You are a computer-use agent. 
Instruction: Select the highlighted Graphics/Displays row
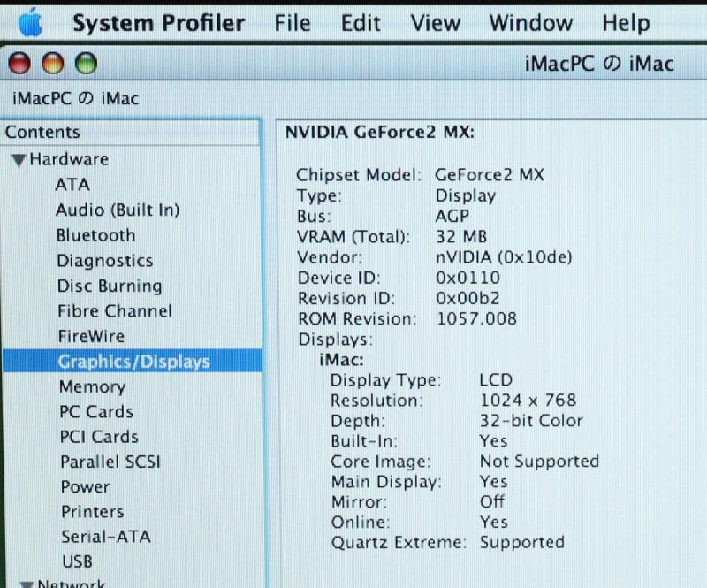[x=132, y=361]
